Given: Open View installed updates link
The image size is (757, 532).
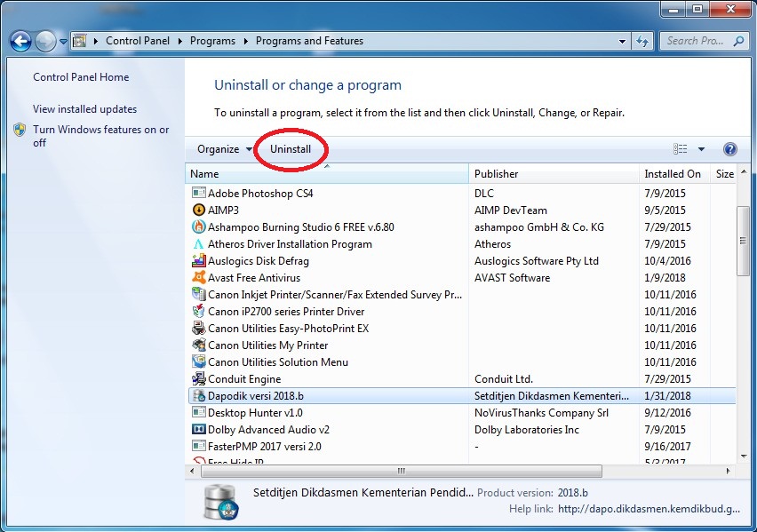Looking at the screenshot, I should [85, 109].
